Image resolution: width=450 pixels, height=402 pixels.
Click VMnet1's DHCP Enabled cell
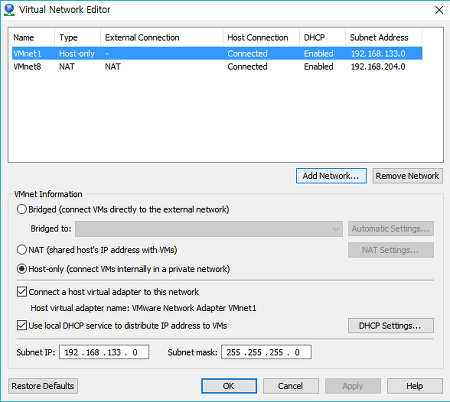click(318, 53)
